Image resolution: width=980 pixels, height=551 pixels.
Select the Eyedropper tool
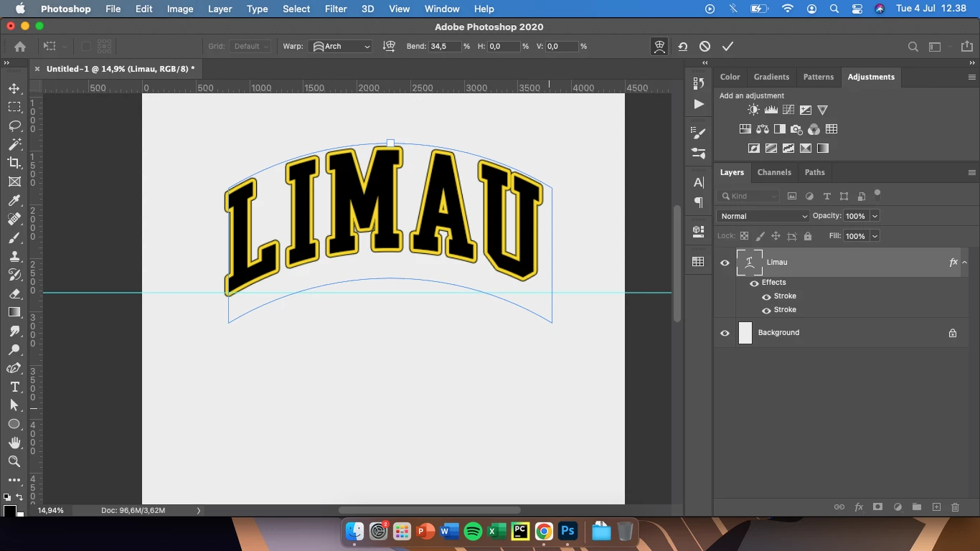click(14, 200)
